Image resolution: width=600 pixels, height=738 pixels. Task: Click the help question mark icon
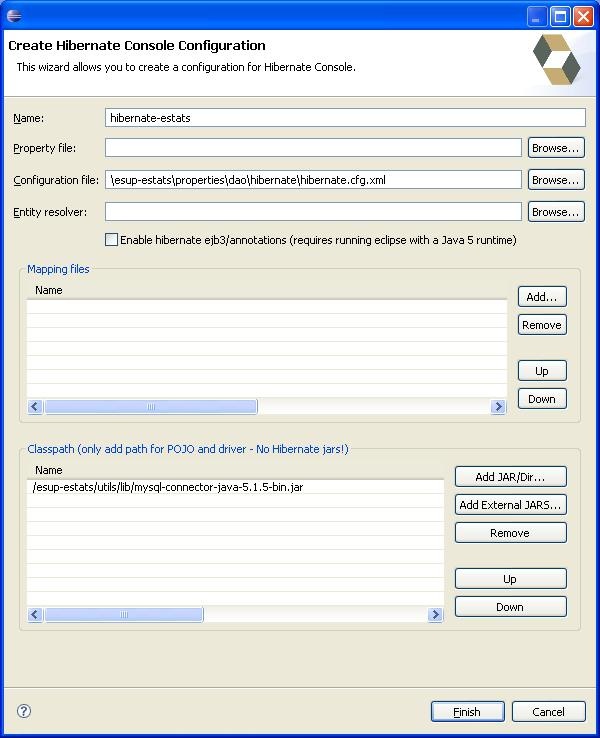(x=24, y=711)
